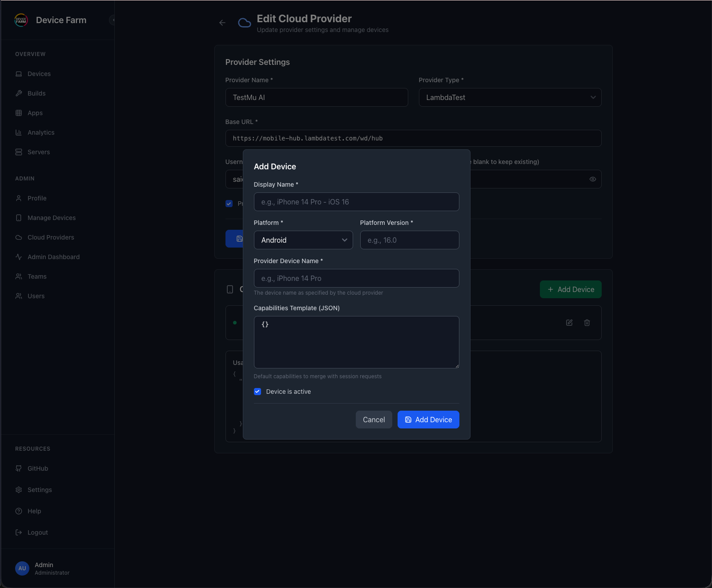Image resolution: width=712 pixels, height=588 pixels.
Task: Open the Teams management page
Action: tap(37, 276)
